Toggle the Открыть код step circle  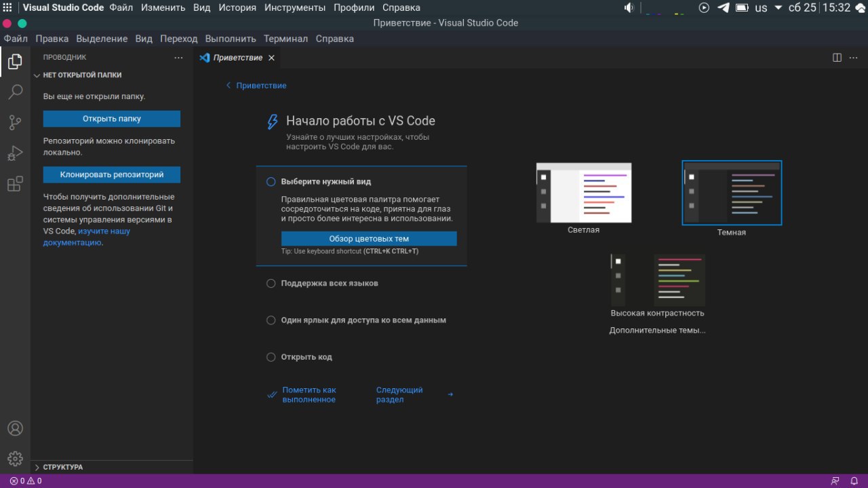[271, 357]
